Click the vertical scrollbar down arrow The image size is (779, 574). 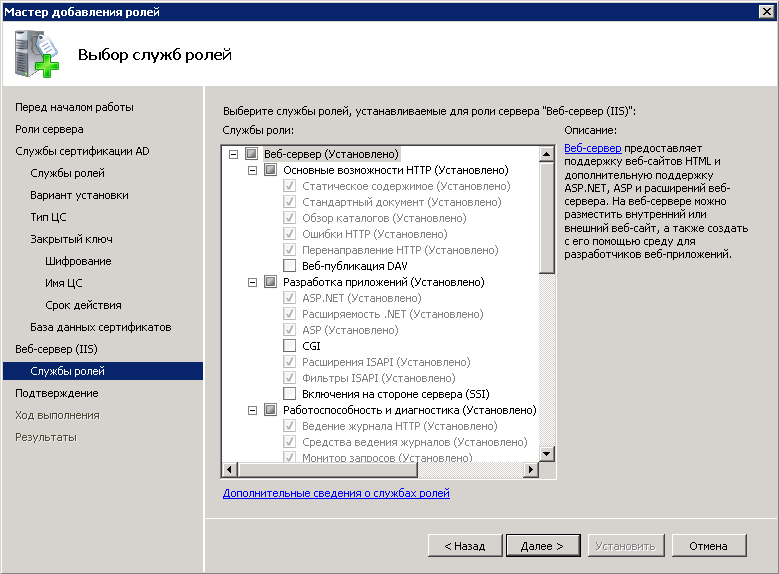547,453
